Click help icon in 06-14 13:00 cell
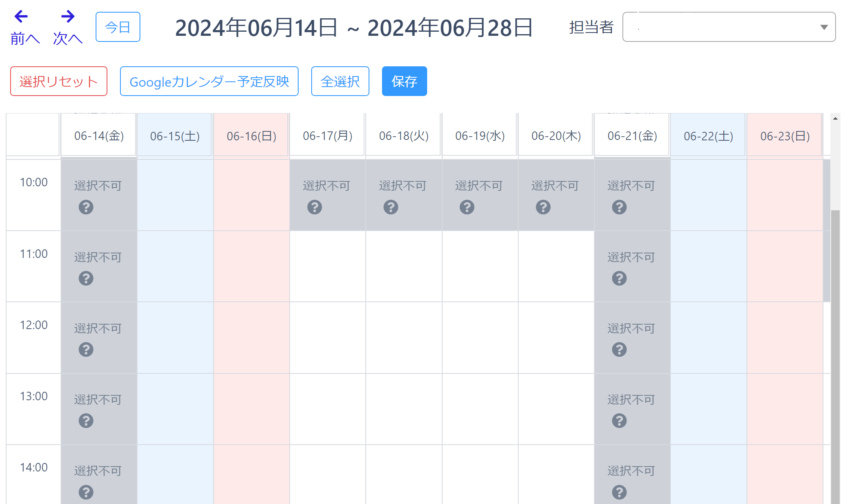Screen dimensions: 847x504 pos(86,421)
